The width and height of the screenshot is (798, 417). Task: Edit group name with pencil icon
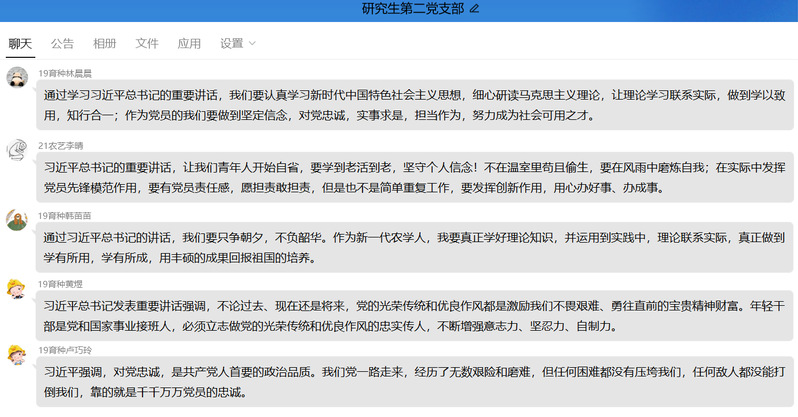point(474,9)
